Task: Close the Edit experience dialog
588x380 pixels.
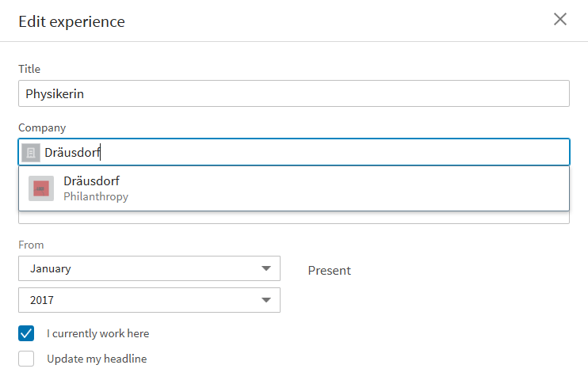Action: [560, 20]
